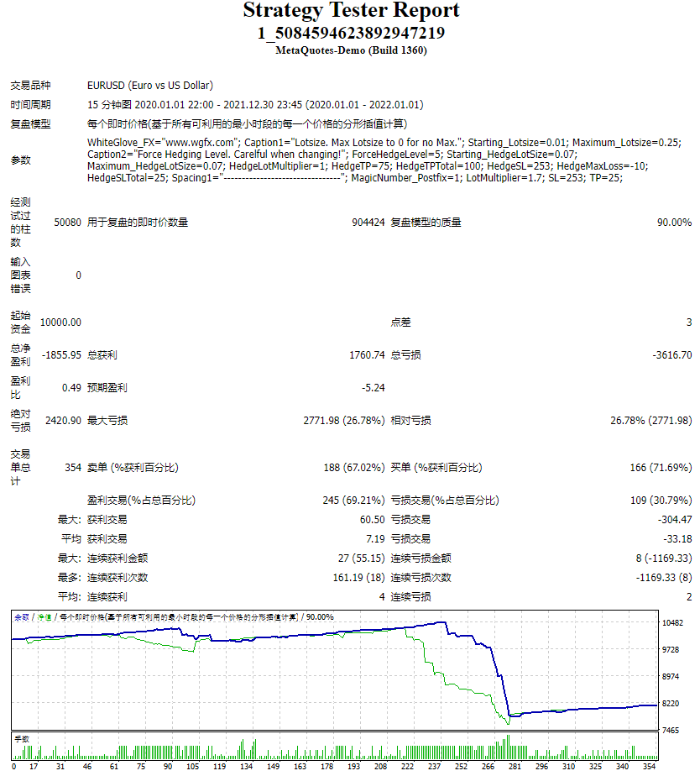Click the EURUSD symbol description

[x=150, y=85]
